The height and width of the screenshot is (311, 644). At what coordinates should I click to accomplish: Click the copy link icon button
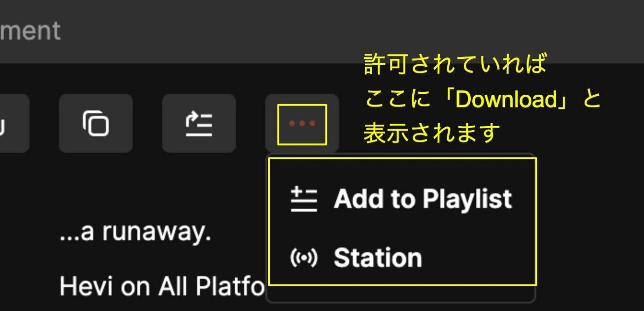96,123
